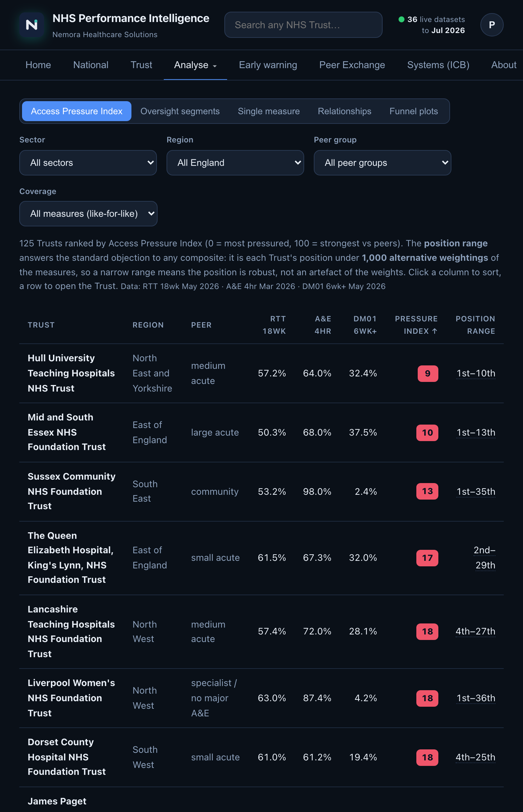The height and width of the screenshot is (812, 523).
Task: Click pressure index badge 13 for Sussex Community
Action: coord(427,491)
